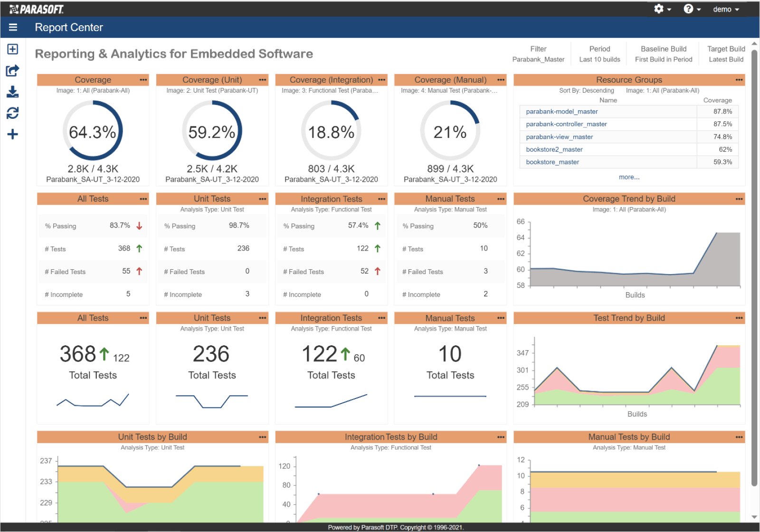Click more... under Resource Groups
The height and width of the screenshot is (532, 760).
tap(629, 176)
